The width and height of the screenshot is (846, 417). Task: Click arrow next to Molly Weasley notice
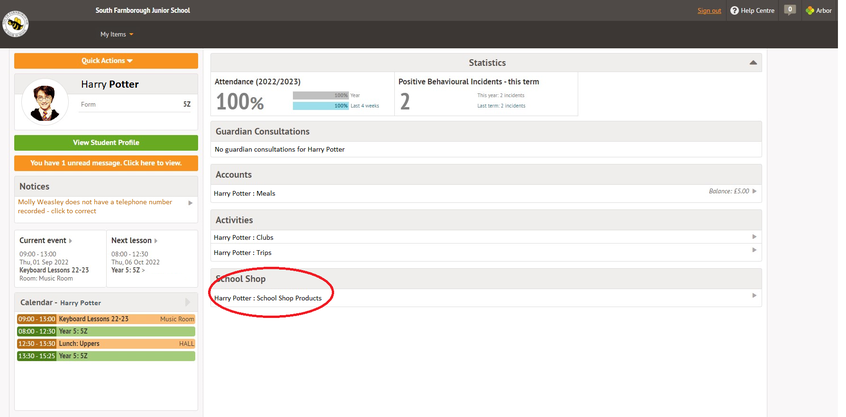(x=190, y=203)
